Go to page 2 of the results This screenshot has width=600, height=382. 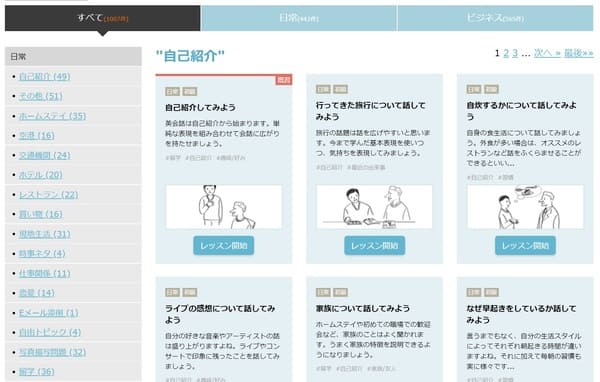[x=506, y=53]
